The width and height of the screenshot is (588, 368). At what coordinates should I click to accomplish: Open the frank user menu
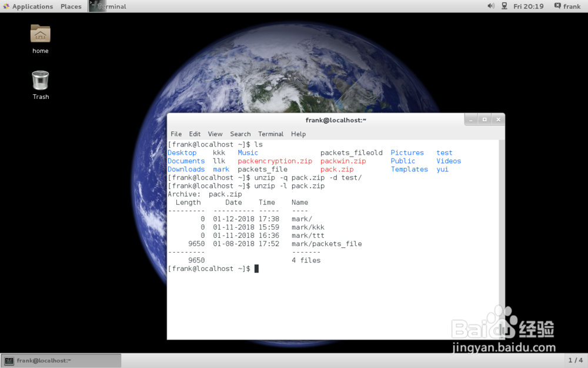tap(567, 6)
